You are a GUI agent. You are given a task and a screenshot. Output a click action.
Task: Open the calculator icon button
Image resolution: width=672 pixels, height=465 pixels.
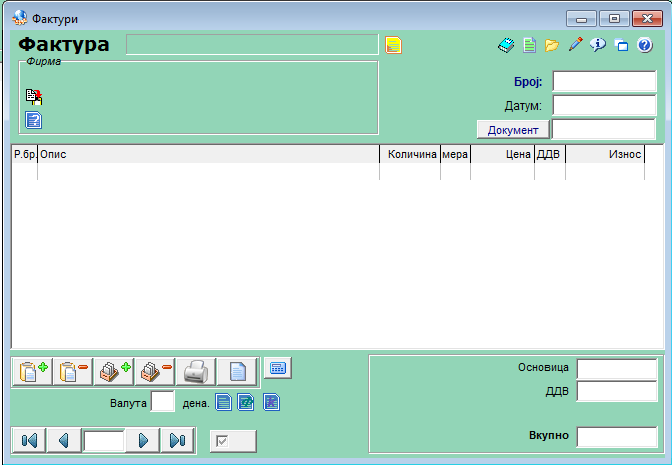[277, 368]
